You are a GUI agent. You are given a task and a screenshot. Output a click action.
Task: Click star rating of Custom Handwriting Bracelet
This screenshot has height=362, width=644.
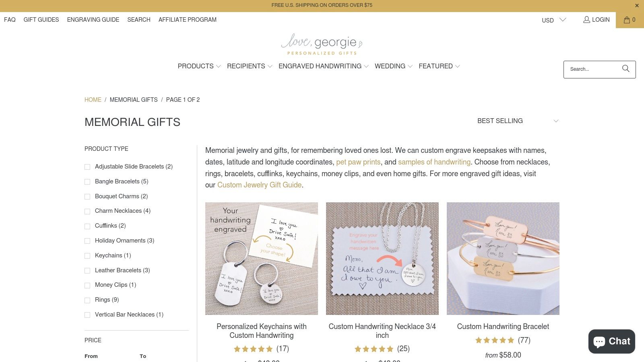tap(495, 340)
